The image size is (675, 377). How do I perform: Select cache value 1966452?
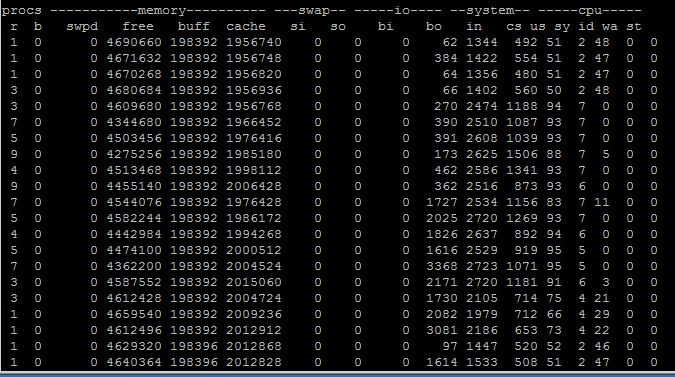(254, 122)
